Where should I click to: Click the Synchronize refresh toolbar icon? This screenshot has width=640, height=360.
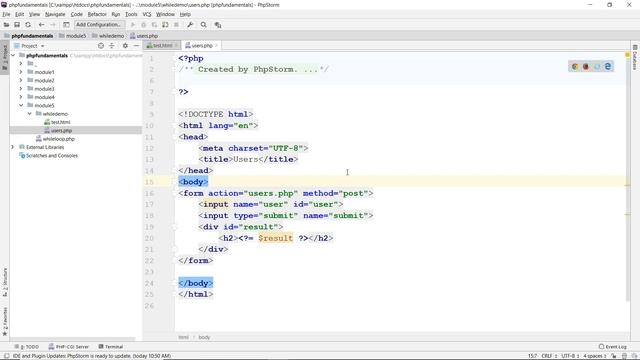(28, 25)
